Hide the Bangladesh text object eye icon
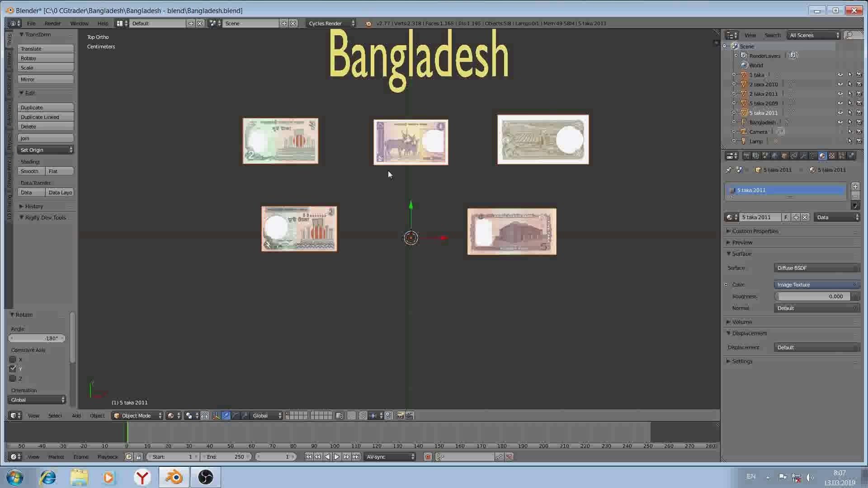The height and width of the screenshot is (488, 868). (x=840, y=122)
